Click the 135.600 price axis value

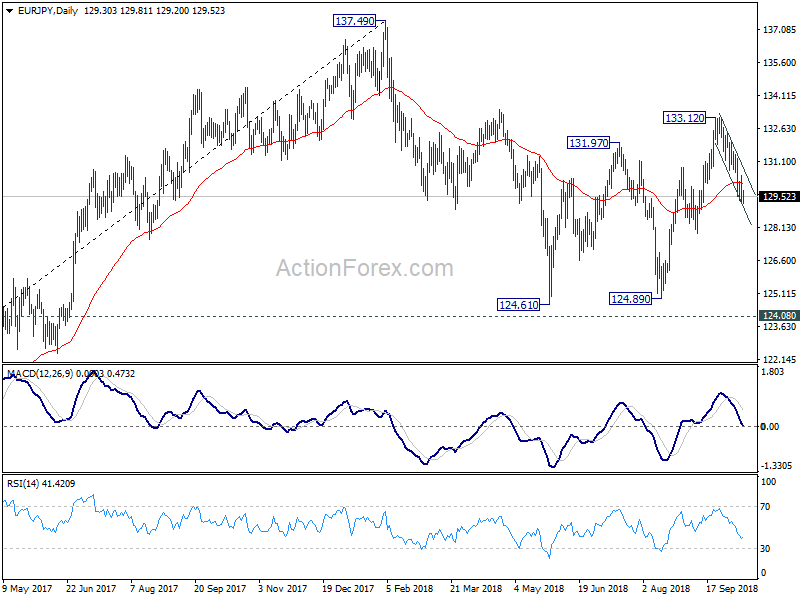coord(779,63)
